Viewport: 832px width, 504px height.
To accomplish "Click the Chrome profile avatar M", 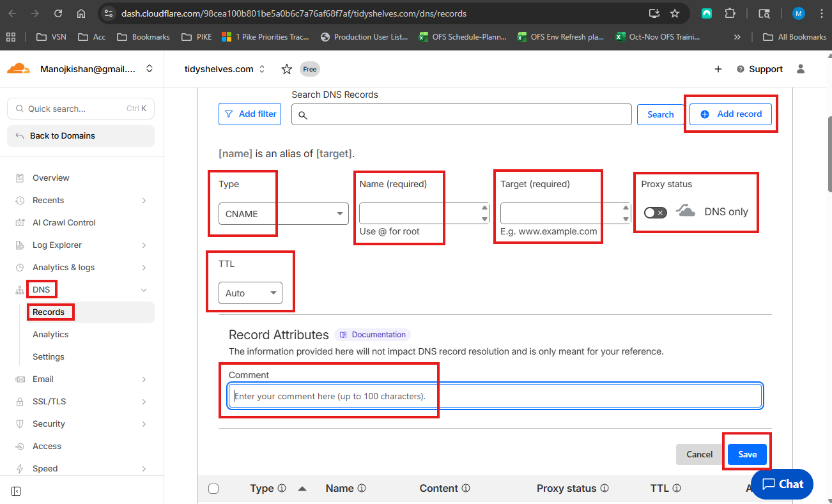I will 799,13.
